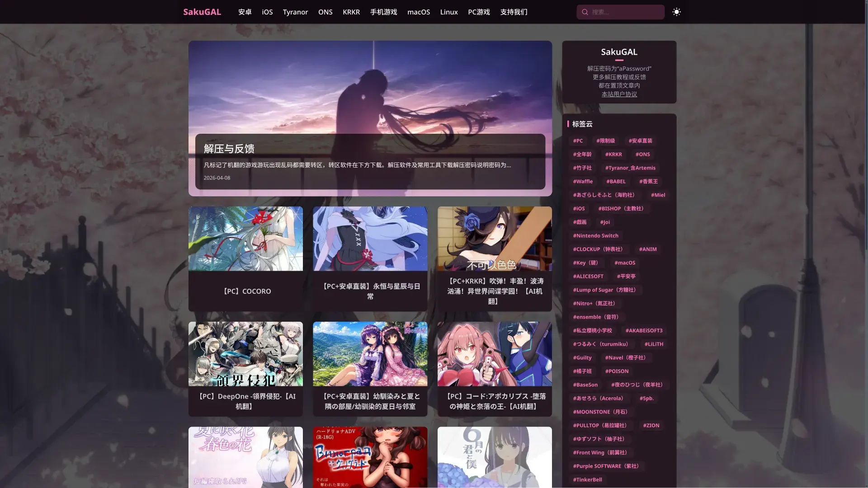This screenshot has height=488, width=868.
Task: Filter by the #Nintendo Switch tag
Action: (x=595, y=236)
